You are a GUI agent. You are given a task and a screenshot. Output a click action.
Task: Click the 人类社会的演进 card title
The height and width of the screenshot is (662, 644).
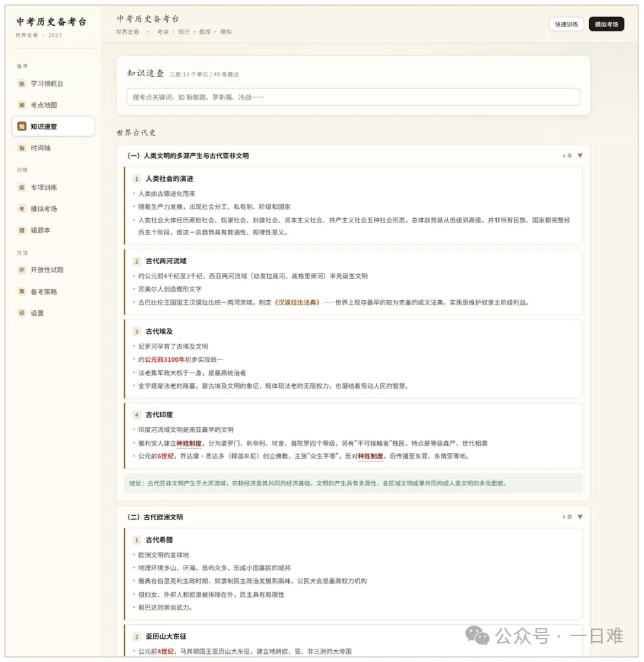(169, 178)
